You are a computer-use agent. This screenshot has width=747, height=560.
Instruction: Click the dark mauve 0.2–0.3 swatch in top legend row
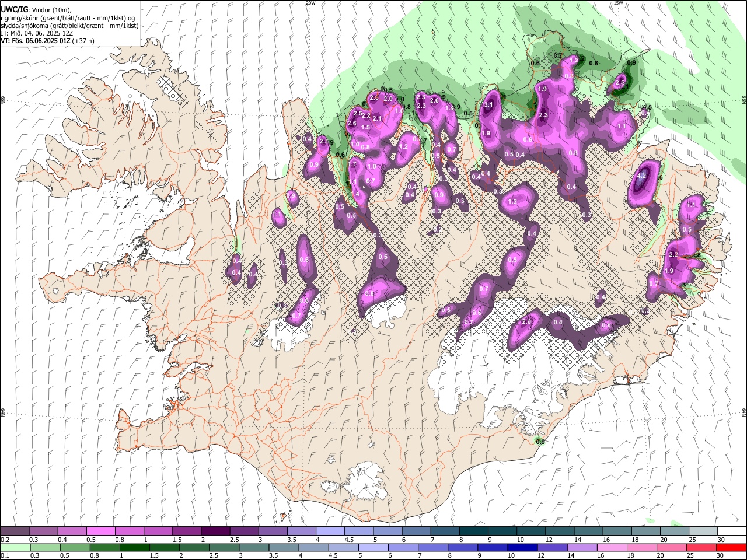[x=15, y=531]
